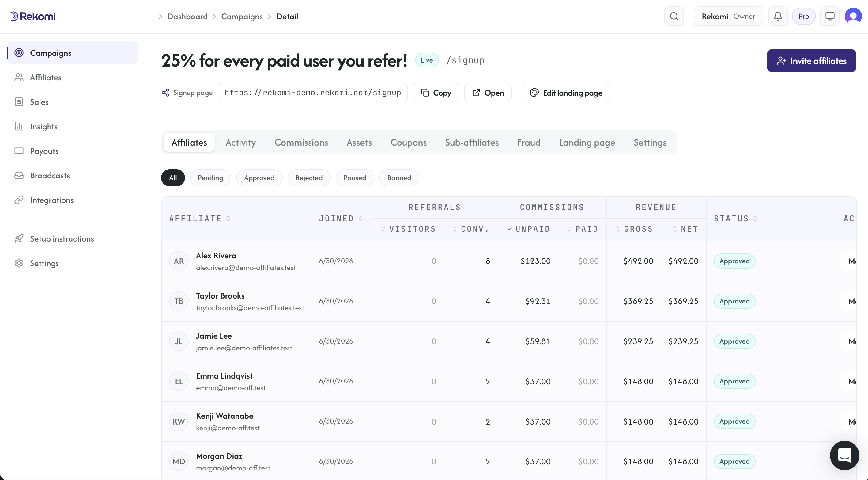Open Sales in the sidebar
Image resolution: width=868 pixels, height=480 pixels.
(x=73, y=102)
